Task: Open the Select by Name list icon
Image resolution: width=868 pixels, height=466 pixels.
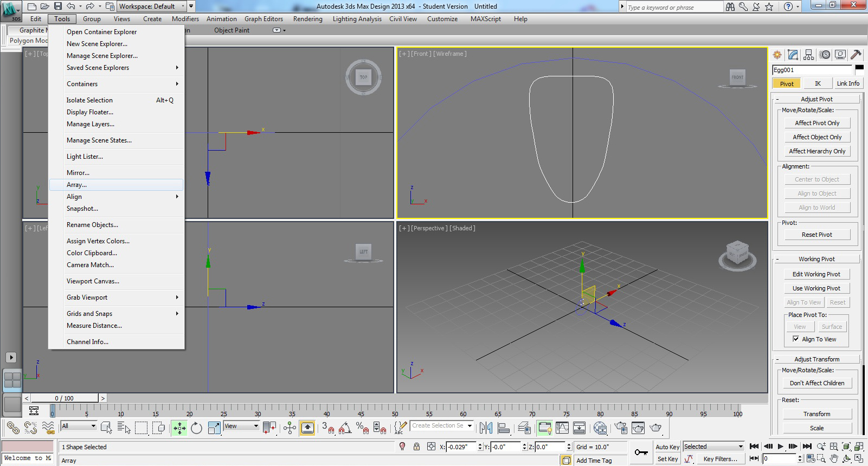Action: [x=124, y=428]
